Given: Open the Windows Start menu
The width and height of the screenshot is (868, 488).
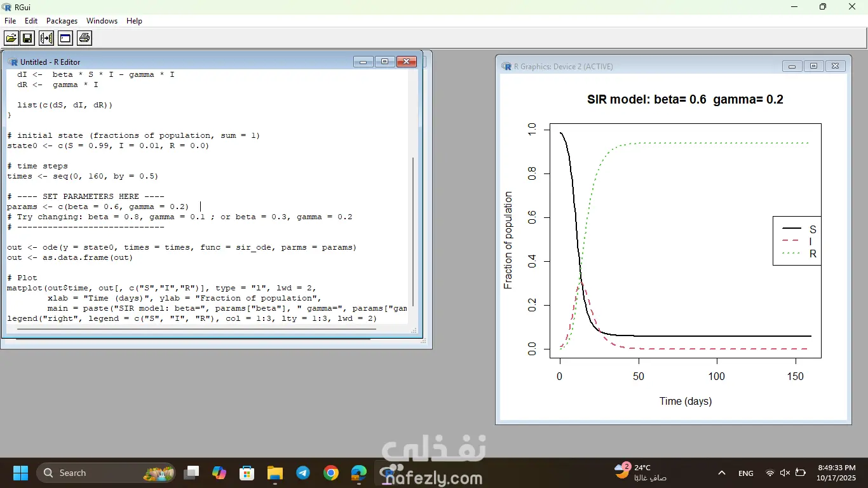Looking at the screenshot, I should pyautogui.click(x=20, y=473).
